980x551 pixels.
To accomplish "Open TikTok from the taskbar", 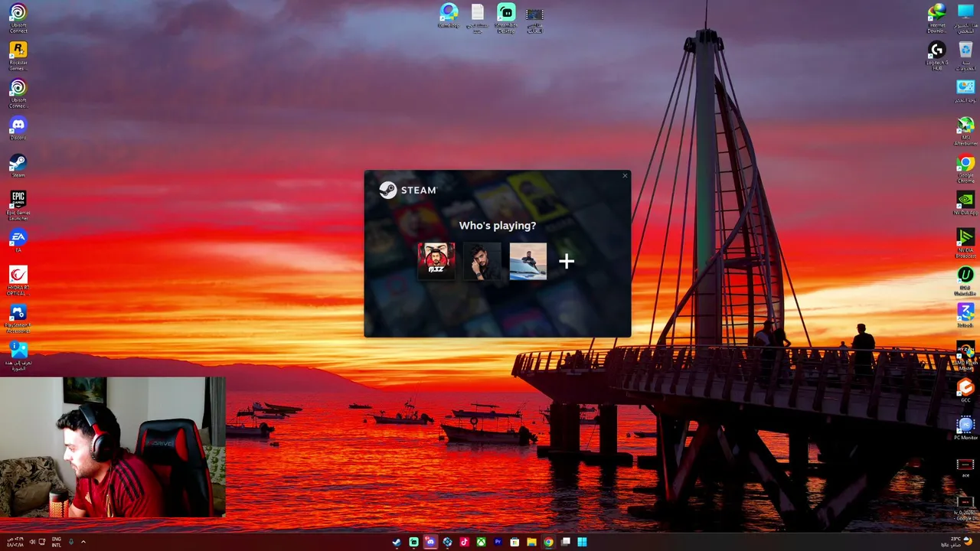I will [464, 542].
